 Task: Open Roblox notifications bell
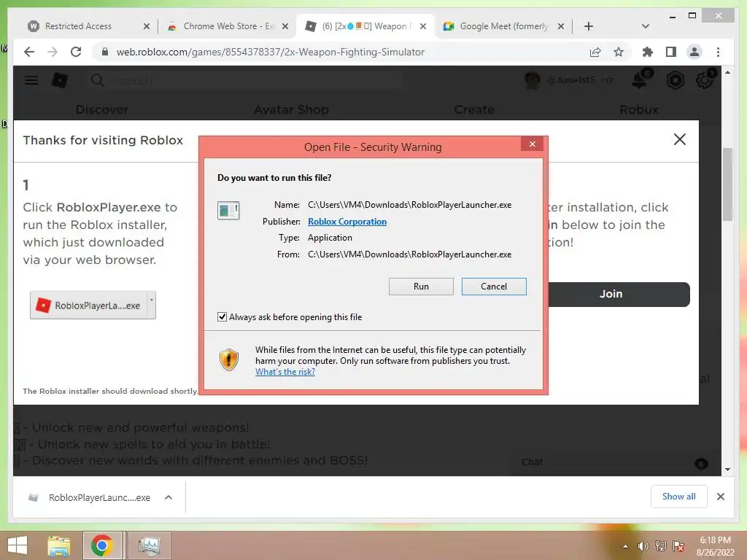640,80
